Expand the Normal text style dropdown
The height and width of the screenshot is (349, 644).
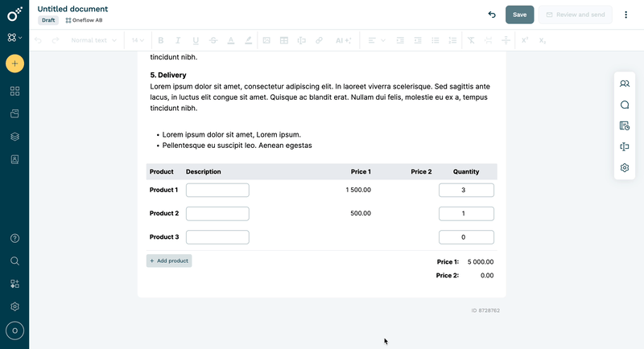(93, 40)
